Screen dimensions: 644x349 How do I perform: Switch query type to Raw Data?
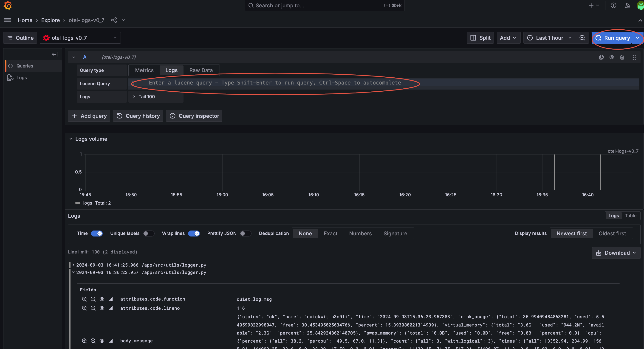[201, 70]
